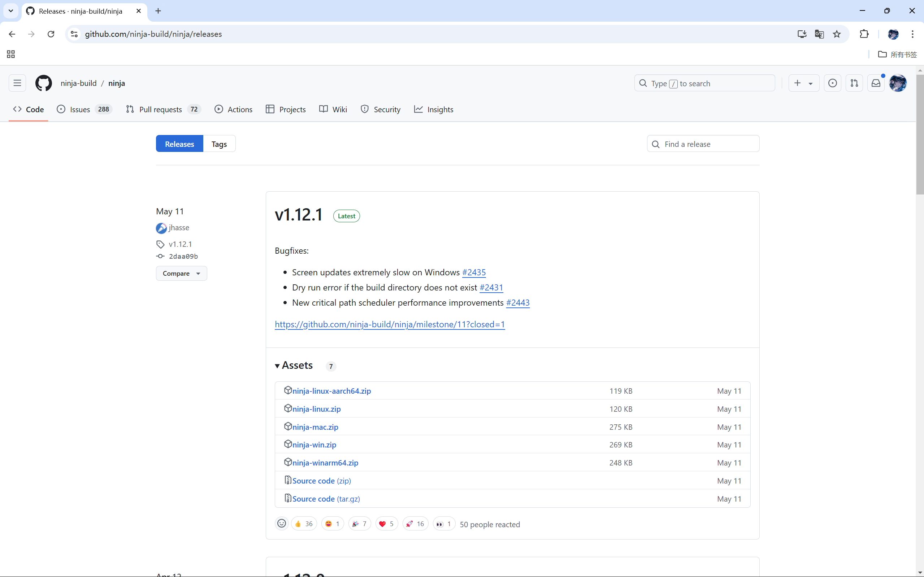Open the tab search chevron dropdown
The image size is (924, 577).
coord(11,11)
